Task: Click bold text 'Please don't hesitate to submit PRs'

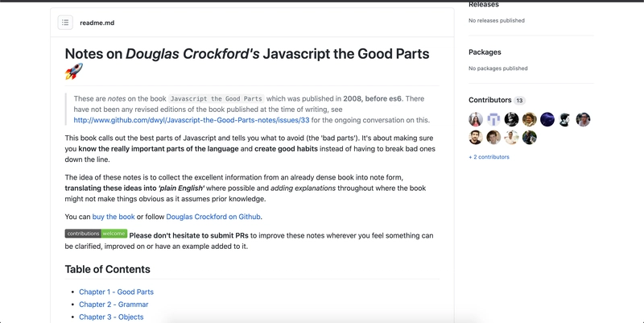Action: coord(189,236)
